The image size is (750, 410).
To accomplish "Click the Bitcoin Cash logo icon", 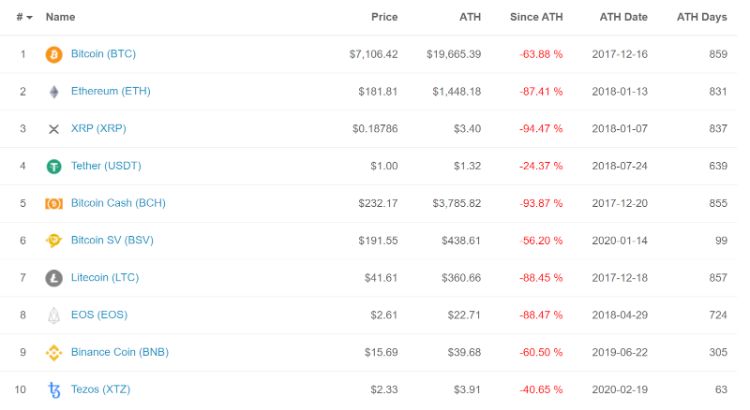I will tap(54, 204).
